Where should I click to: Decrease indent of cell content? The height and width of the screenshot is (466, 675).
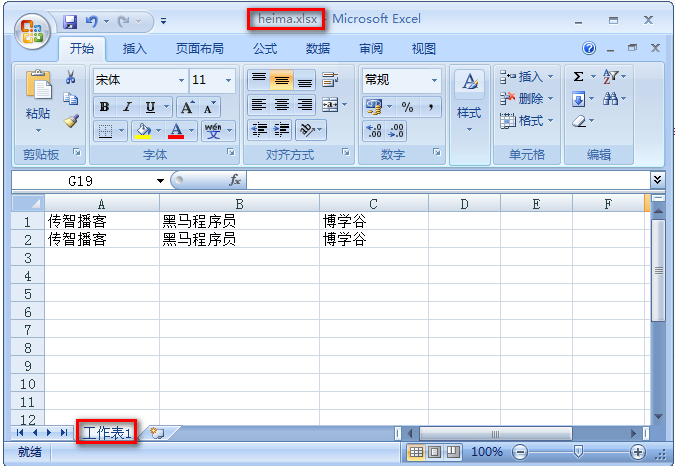(x=259, y=130)
